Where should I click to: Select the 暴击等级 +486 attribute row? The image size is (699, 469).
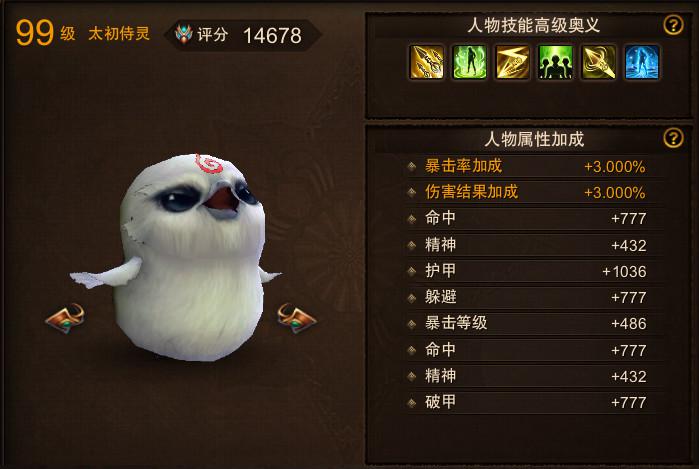tap(534, 323)
